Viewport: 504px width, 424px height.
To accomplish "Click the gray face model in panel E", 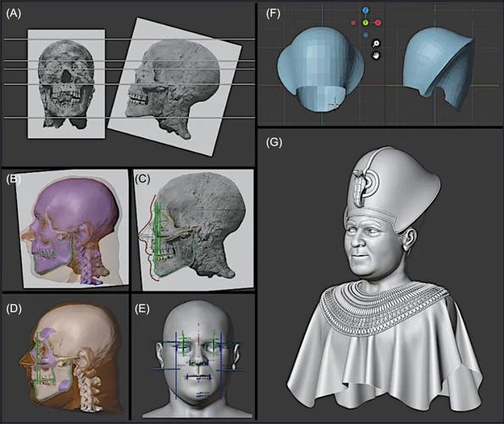I will tap(197, 359).
